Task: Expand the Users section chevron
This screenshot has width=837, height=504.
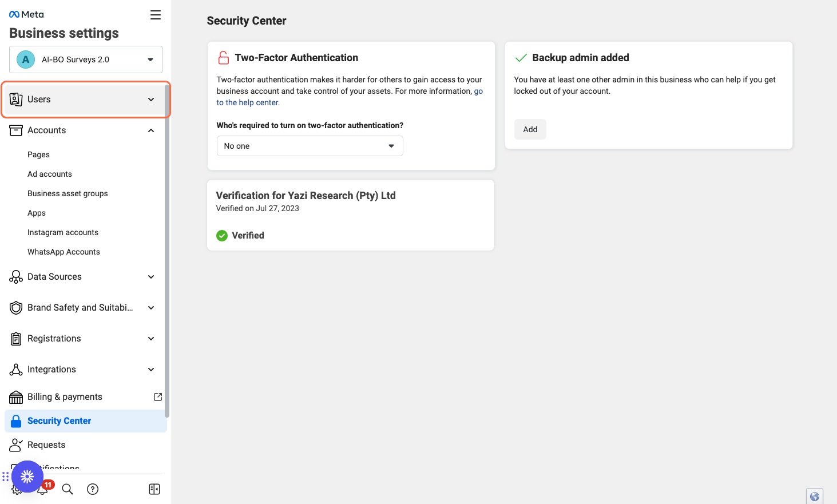Action: tap(151, 100)
